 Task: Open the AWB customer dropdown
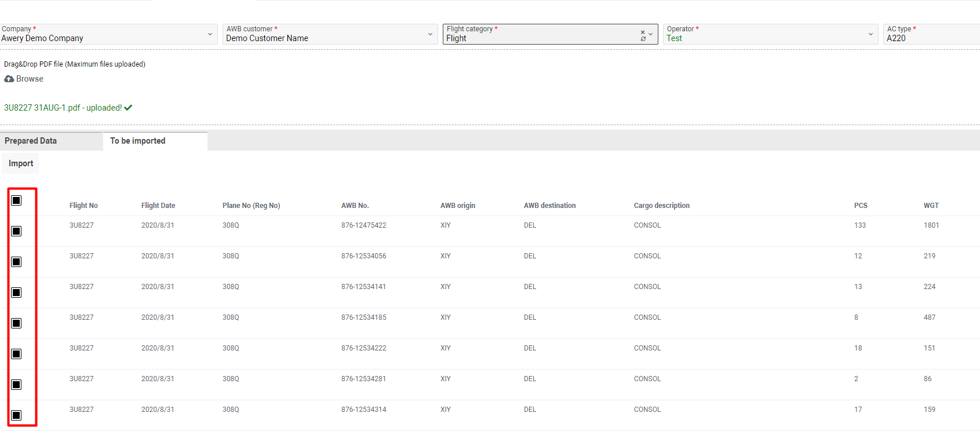tap(430, 34)
